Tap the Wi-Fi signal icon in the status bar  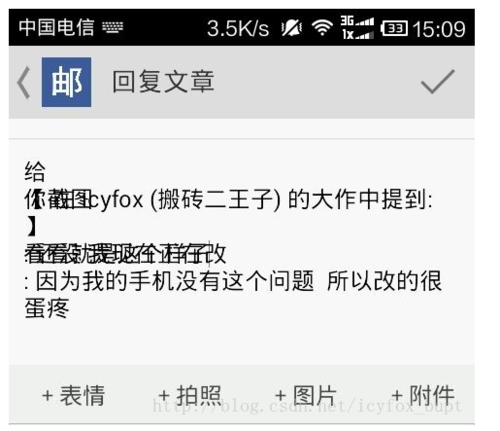322,28
